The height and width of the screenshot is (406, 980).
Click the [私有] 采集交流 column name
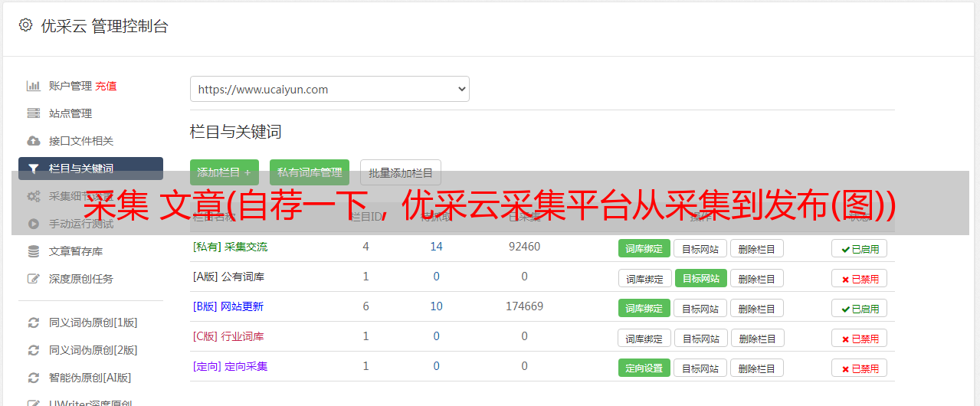pyautogui.click(x=230, y=247)
